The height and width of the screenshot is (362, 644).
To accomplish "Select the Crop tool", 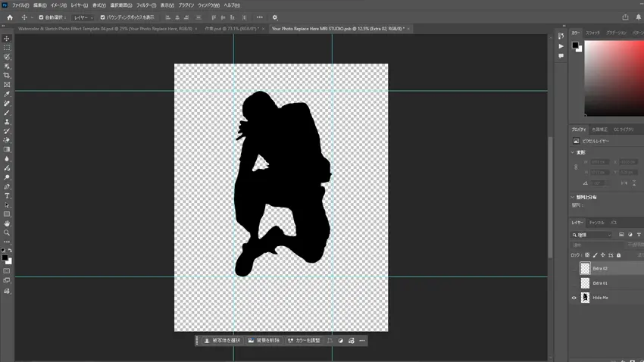I will click(8, 76).
